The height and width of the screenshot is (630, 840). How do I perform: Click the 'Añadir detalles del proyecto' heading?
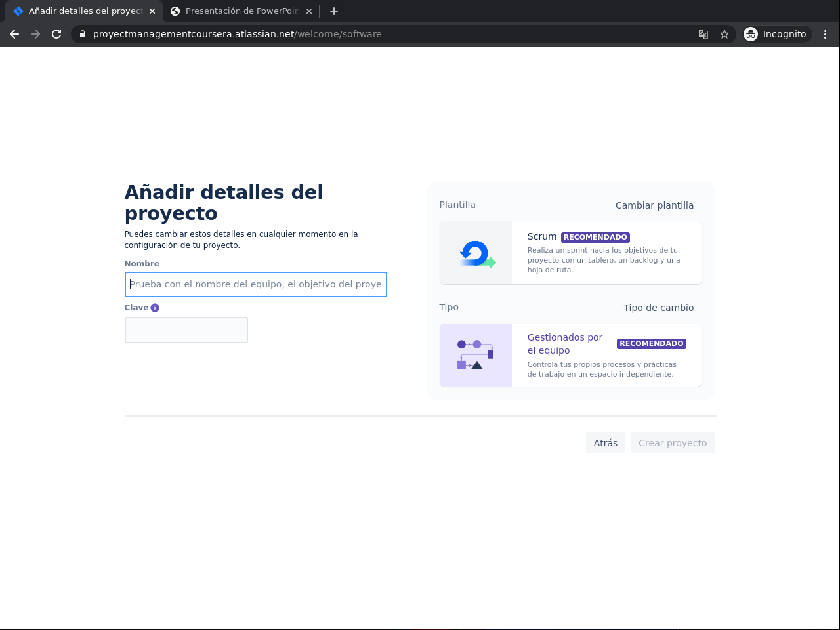[x=224, y=203]
